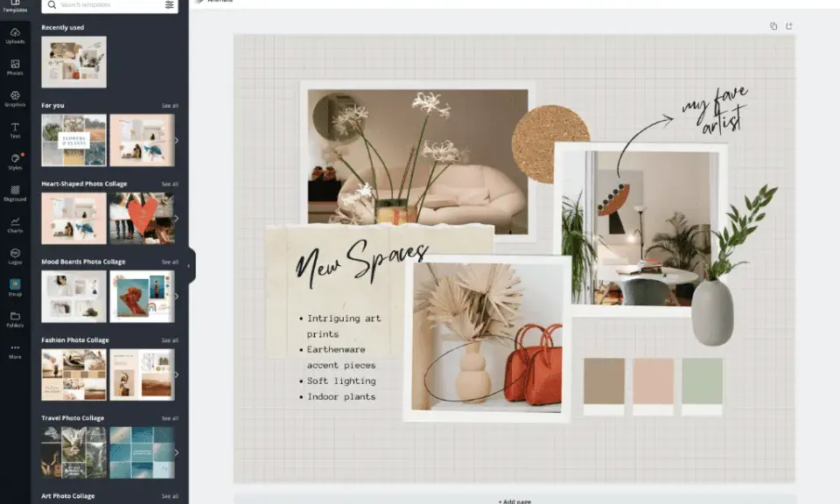Screen dimensions: 840x504
Task: Select the first Heart-Shaped collage template
Action: pyautogui.click(x=73, y=219)
